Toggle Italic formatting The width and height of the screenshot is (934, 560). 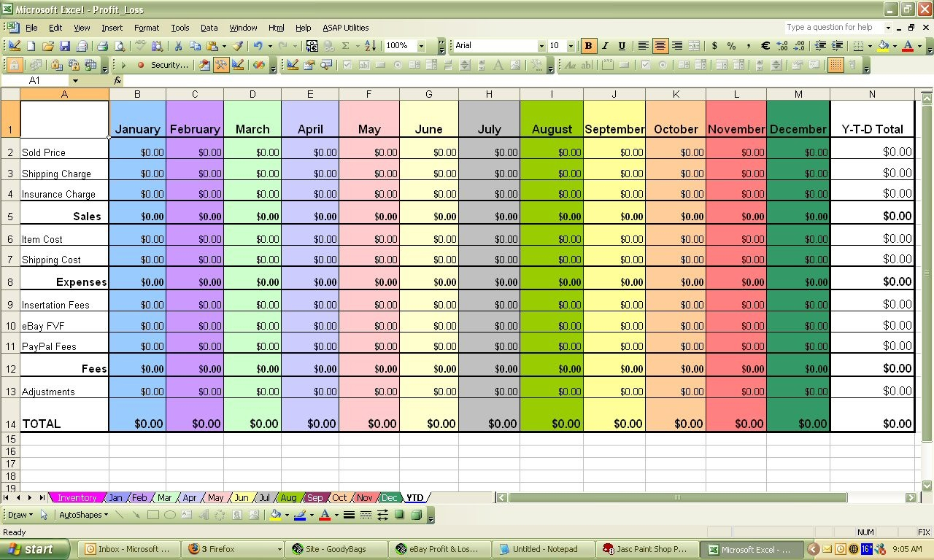coord(606,45)
